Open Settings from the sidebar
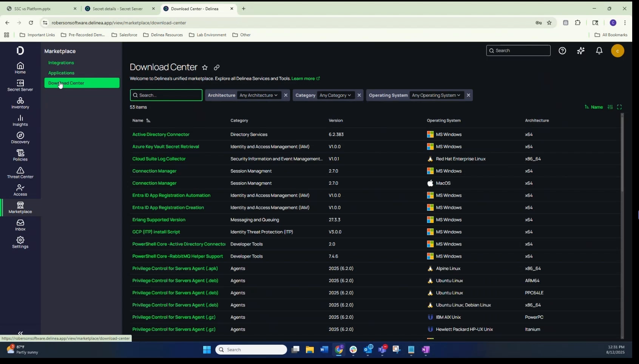639x364 pixels. 20,242
